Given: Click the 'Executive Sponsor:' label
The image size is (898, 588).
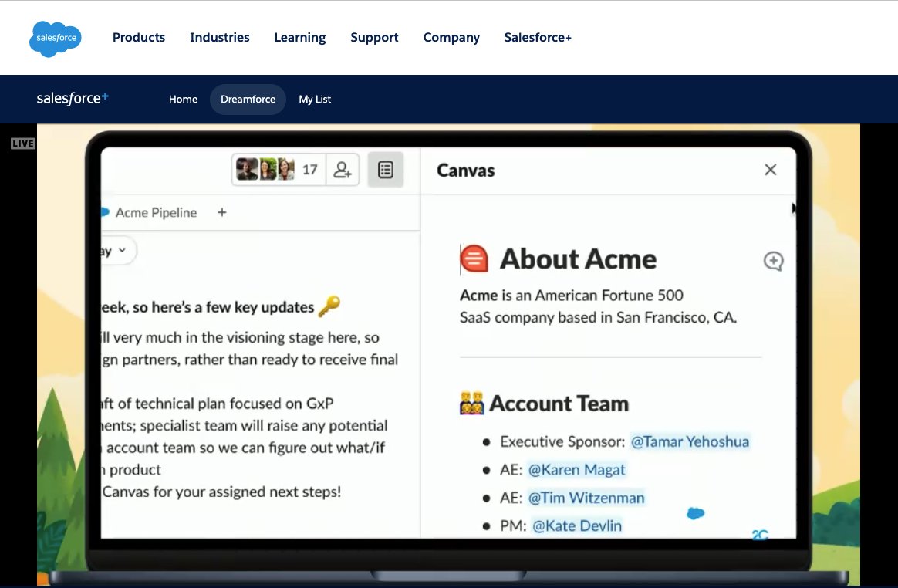Looking at the screenshot, I should 562,442.
